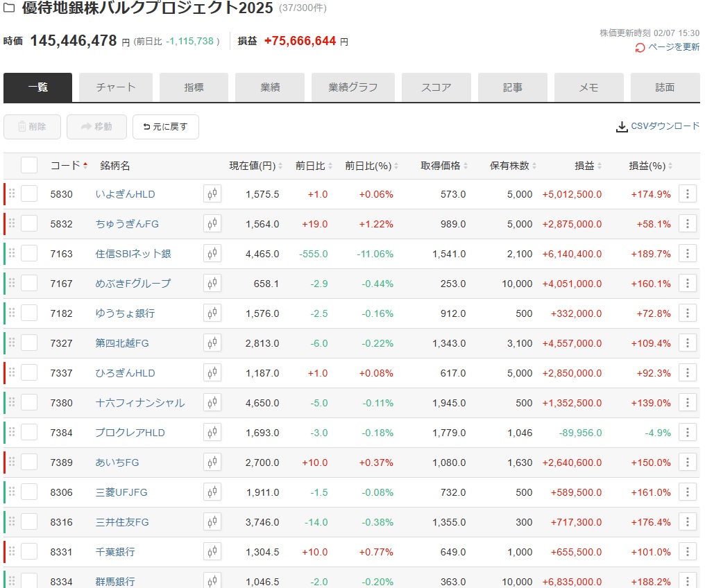Viewport: 705px width, 588px height.
Task: Open chart icon for 千葉銀行 row
Action: pyautogui.click(x=212, y=552)
